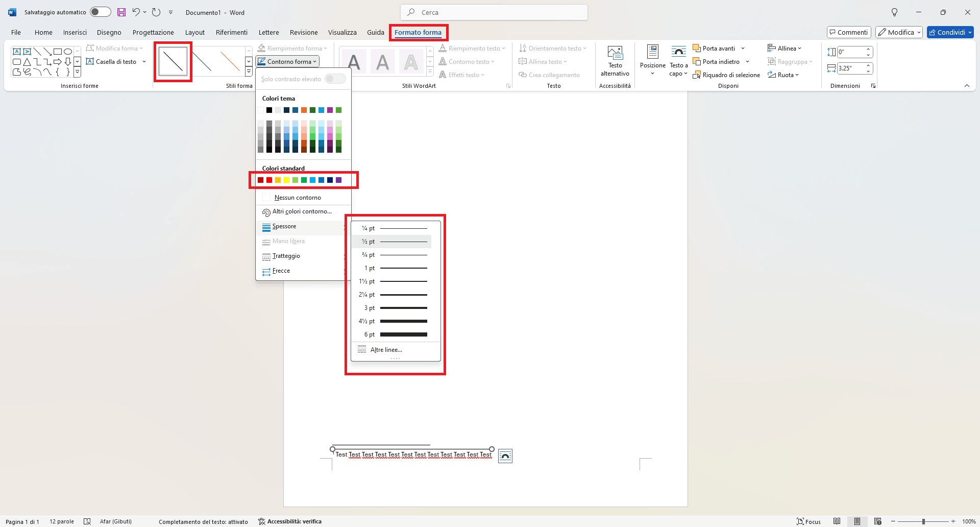The width and height of the screenshot is (980, 527).
Task: Click the Focus mode status bar icon
Action: click(808, 521)
